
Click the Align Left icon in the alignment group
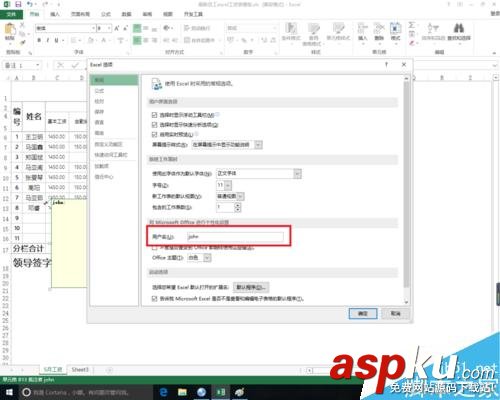coord(137,40)
